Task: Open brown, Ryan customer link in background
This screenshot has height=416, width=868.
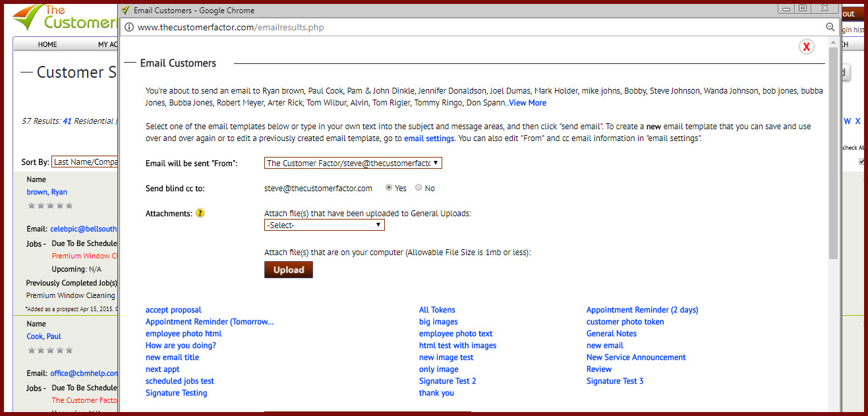Action: (x=47, y=192)
